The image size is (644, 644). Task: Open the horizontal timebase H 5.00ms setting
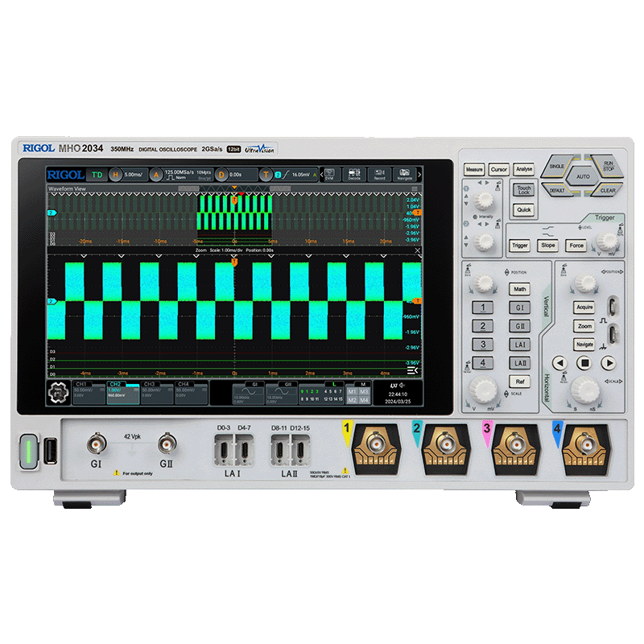point(127,174)
